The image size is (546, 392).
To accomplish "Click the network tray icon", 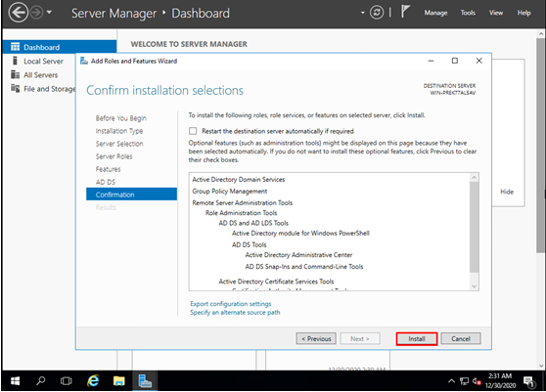I will click(x=464, y=381).
